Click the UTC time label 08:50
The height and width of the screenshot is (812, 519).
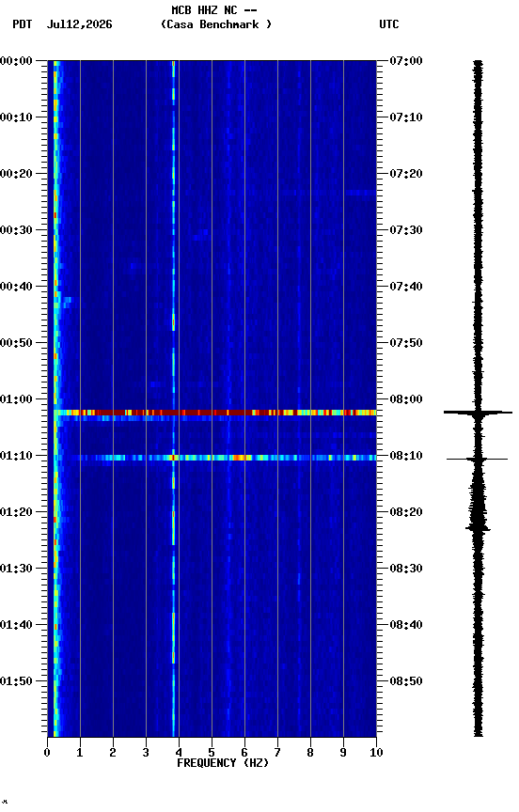point(406,681)
